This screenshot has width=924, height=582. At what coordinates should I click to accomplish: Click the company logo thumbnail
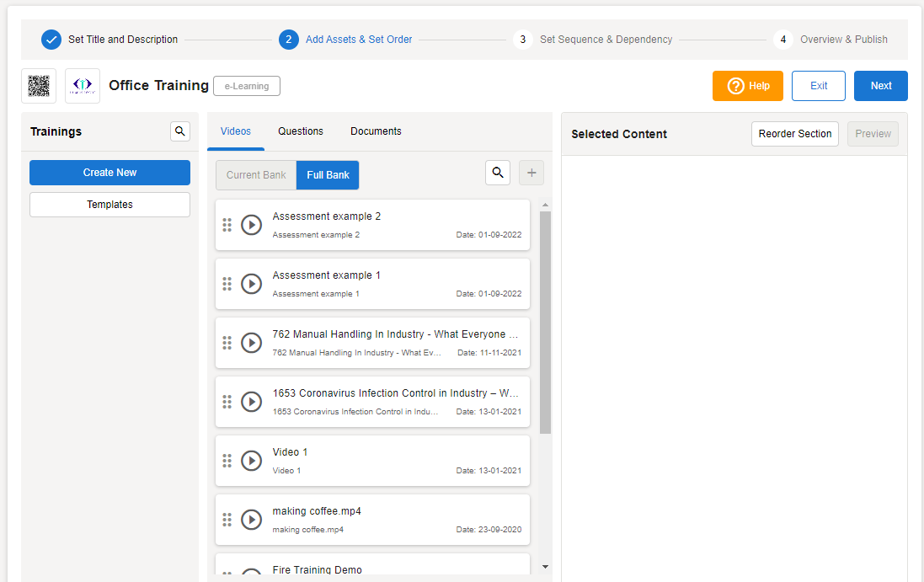coord(83,86)
